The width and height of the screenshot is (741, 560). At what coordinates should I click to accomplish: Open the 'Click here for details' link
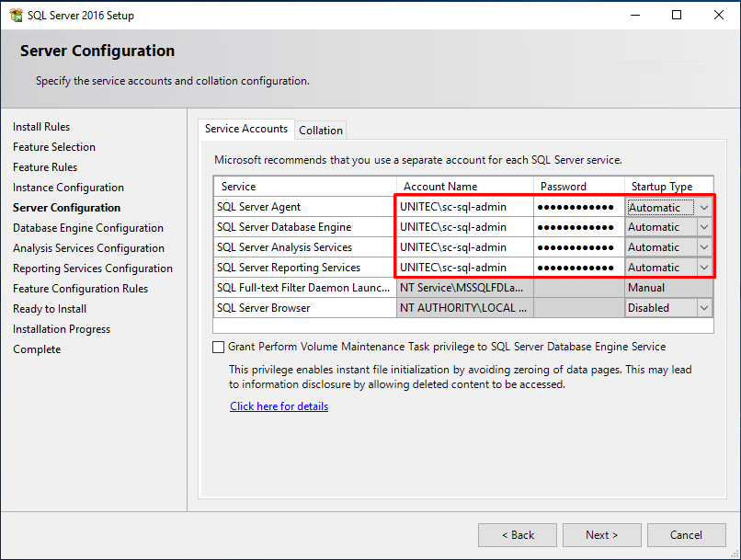pos(279,406)
